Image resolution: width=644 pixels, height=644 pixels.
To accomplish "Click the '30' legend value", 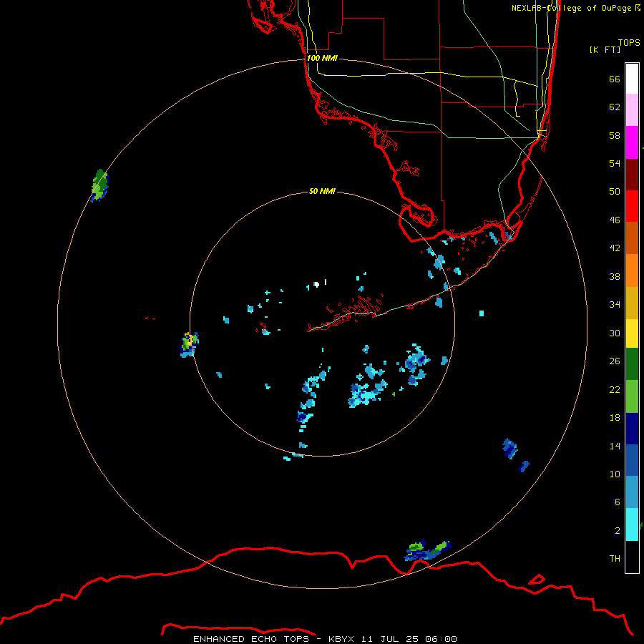I will point(615,333).
